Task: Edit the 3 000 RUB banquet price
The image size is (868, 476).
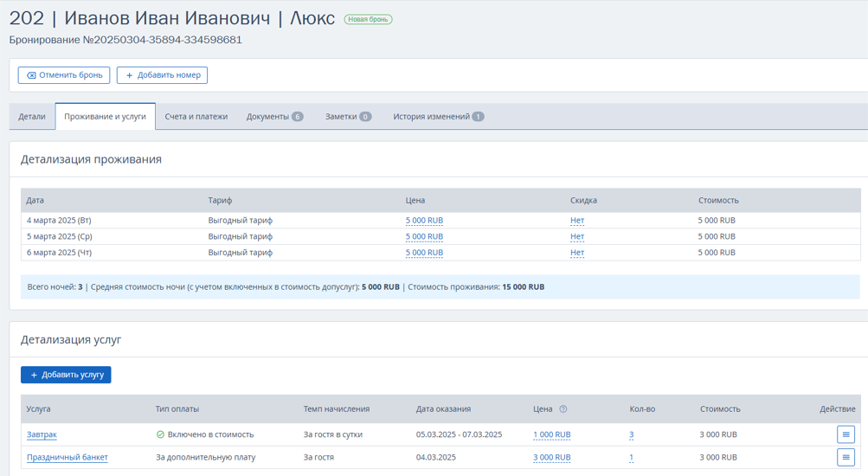Action: 552,457
